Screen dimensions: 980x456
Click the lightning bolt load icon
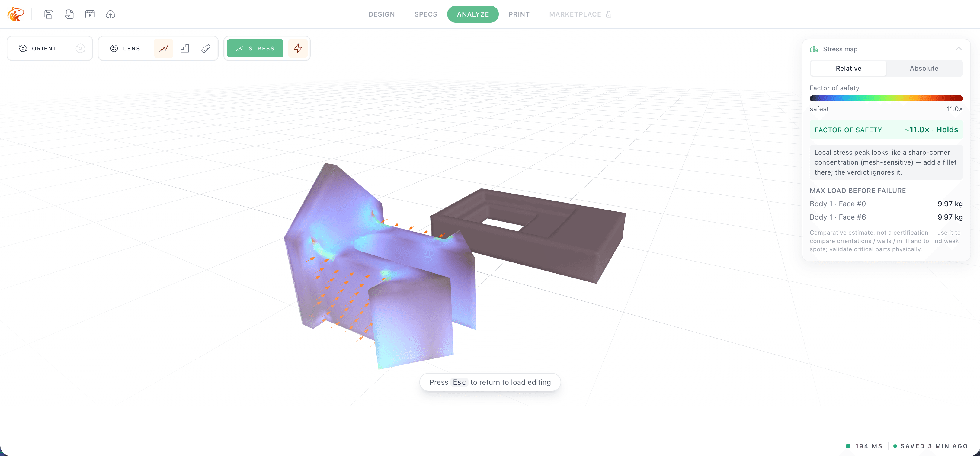(298, 48)
